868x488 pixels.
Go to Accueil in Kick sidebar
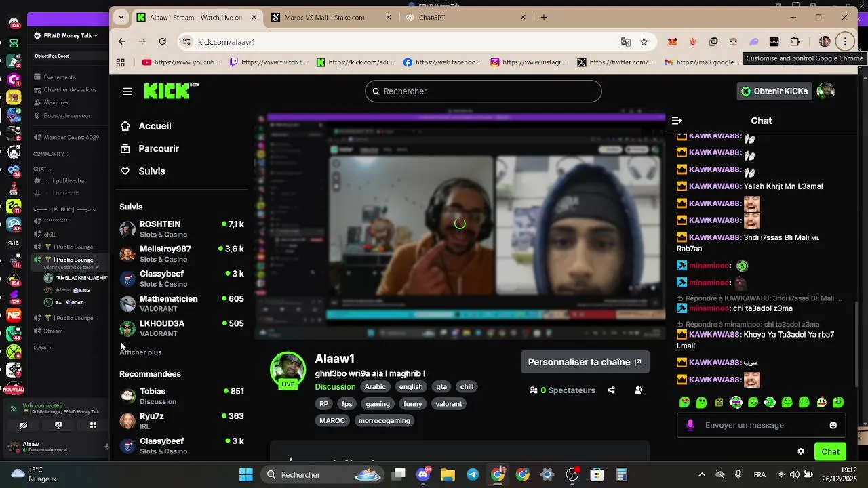[x=155, y=126]
